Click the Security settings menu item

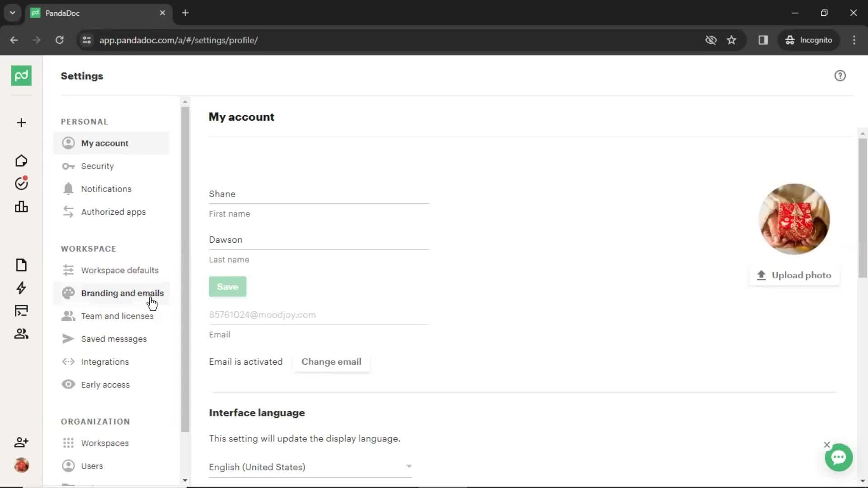pyautogui.click(x=98, y=166)
